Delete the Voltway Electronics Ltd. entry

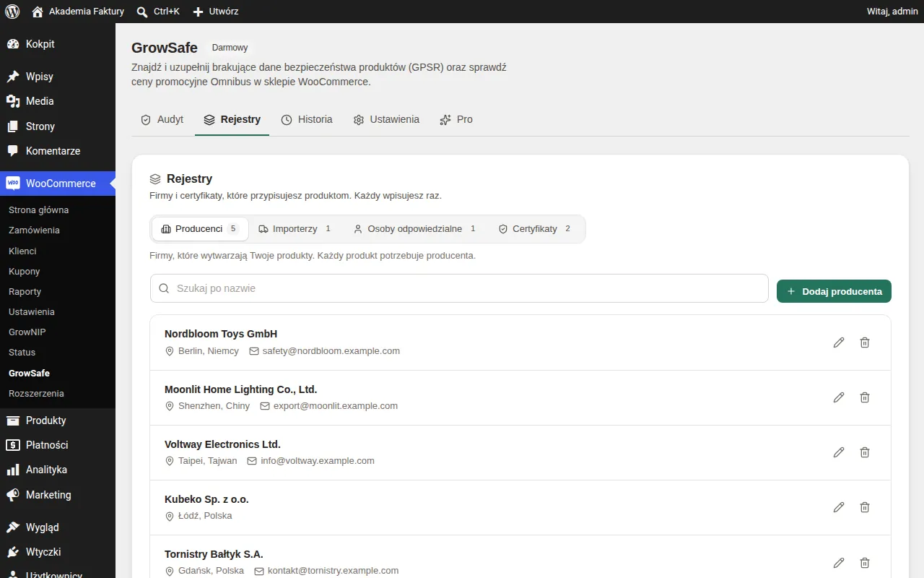click(865, 452)
